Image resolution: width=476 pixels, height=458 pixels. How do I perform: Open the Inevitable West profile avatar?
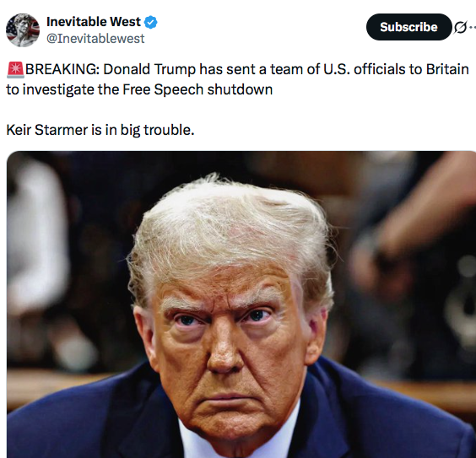click(x=23, y=30)
